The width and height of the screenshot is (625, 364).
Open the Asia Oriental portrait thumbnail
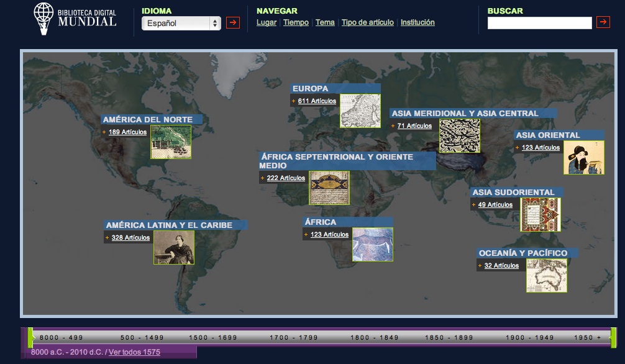pos(583,158)
